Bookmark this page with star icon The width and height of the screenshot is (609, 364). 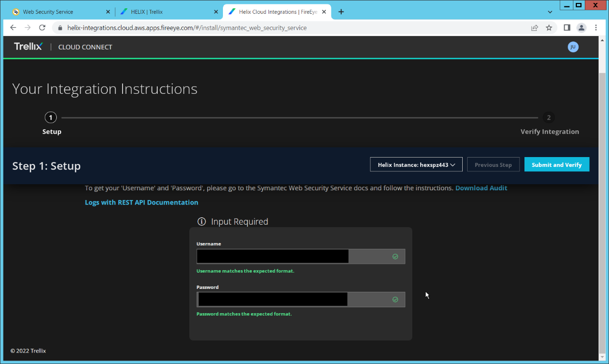pyautogui.click(x=549, y=28)
